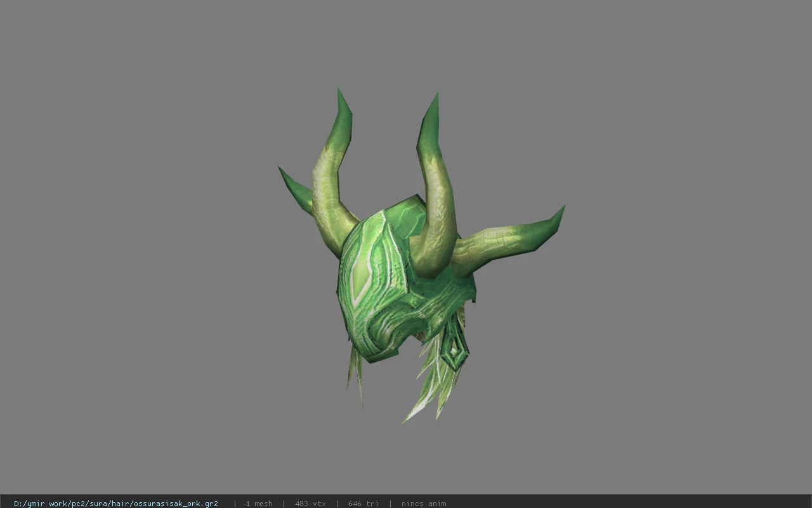Click the 'nincs anim' status entry
Screen dimensions: 812x508
[423, 504]
